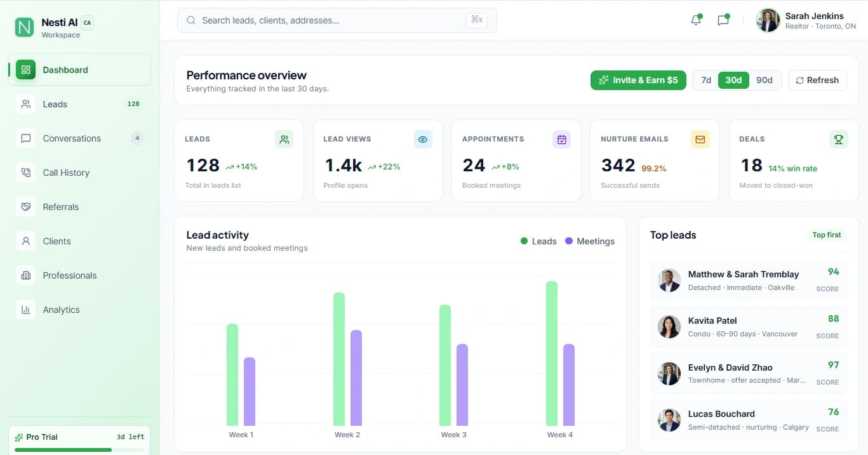Click the Lead Views eye icon
This screenshot has width=868, height=455.
(423, 140)
